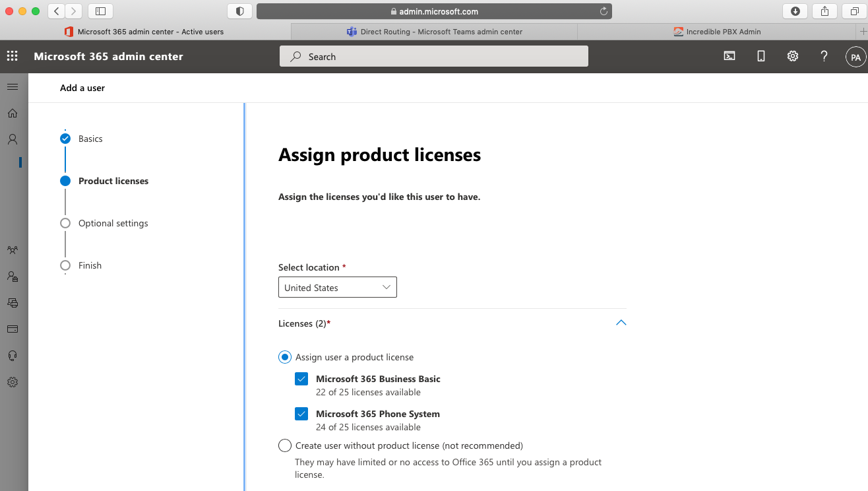Screen dimensions: 868x491
Task: Click the Search field in header
Action: 433,57
